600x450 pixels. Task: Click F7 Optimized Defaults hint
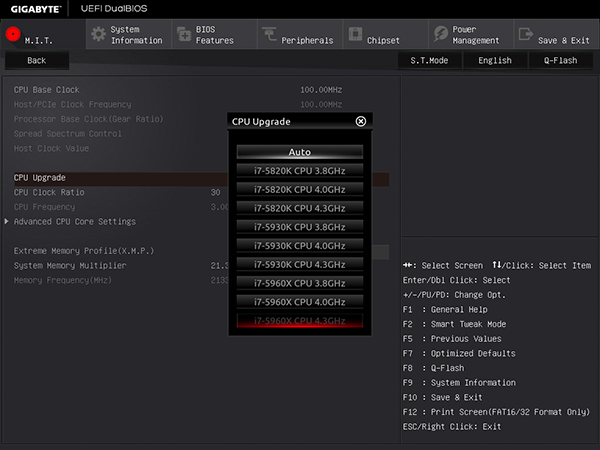click(459, 353)
